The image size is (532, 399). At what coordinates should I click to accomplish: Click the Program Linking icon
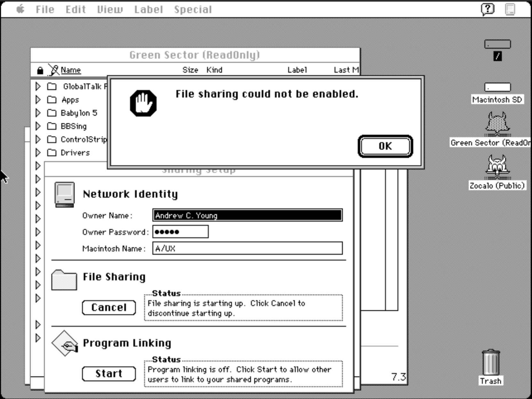coord(65,344)
